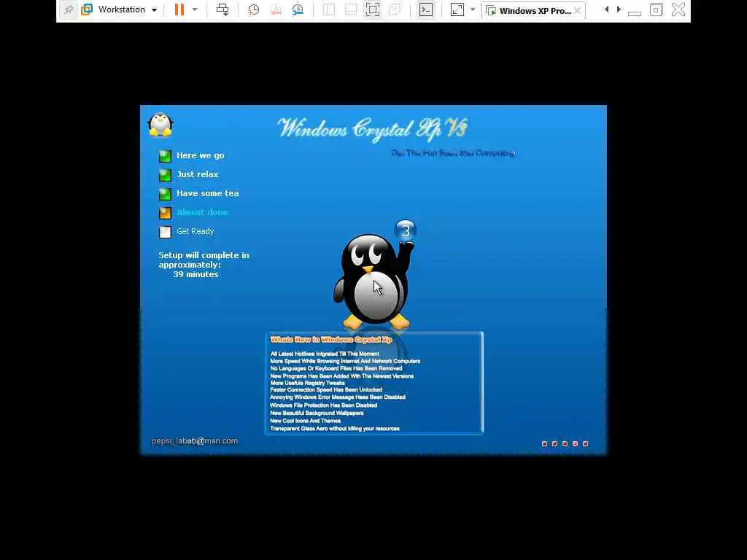Click the All Latest Hotfixes Integrated line
The image size is (747, 560).
coord(325,354)
